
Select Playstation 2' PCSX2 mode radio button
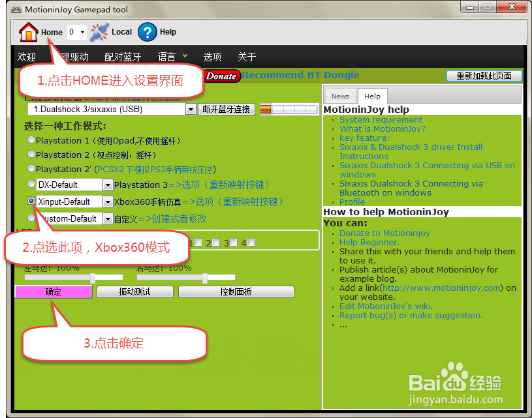31,168
